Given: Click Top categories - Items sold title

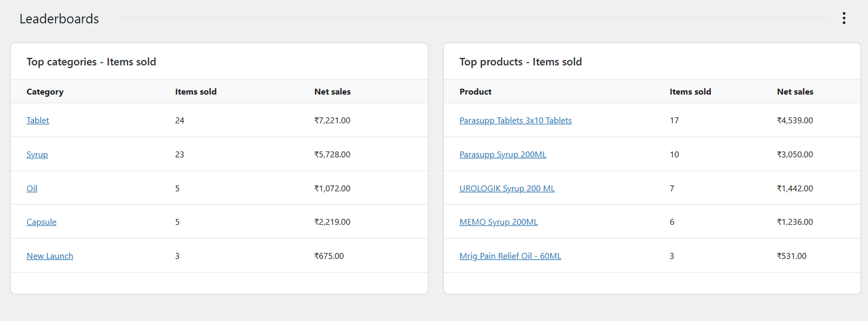Looking at the screenshot, I should pos(91,62).
